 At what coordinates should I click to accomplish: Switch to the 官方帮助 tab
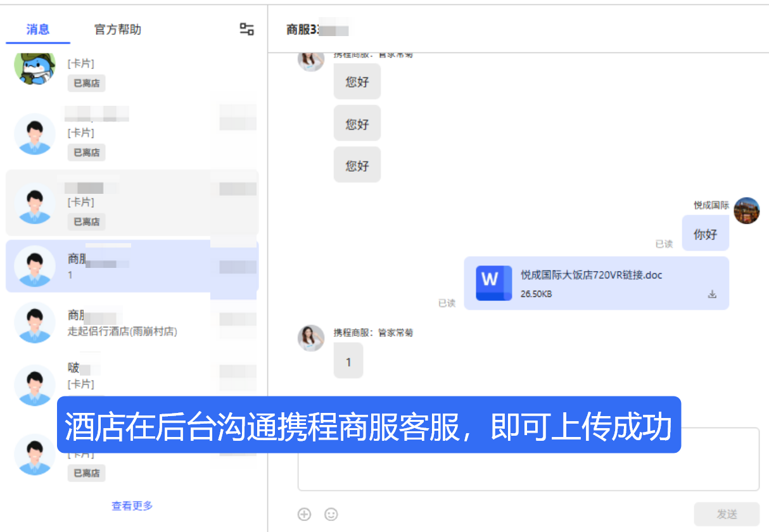coord(117,29)
